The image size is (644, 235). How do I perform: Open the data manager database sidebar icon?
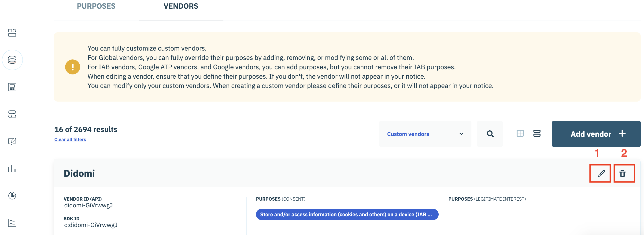pos(12,60)
